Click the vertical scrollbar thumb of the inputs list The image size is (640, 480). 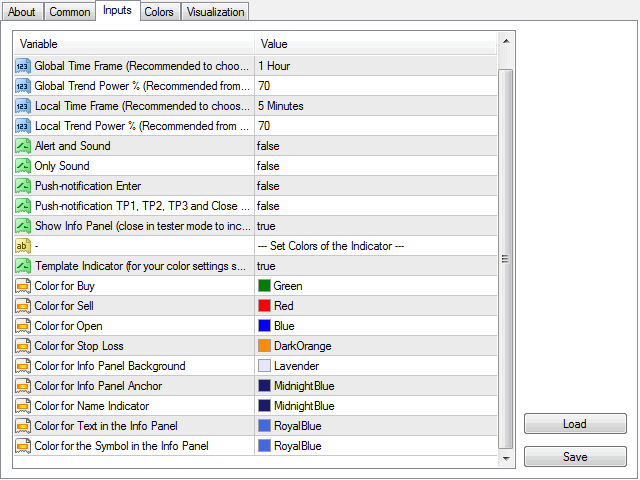click(x=506, y=259)
